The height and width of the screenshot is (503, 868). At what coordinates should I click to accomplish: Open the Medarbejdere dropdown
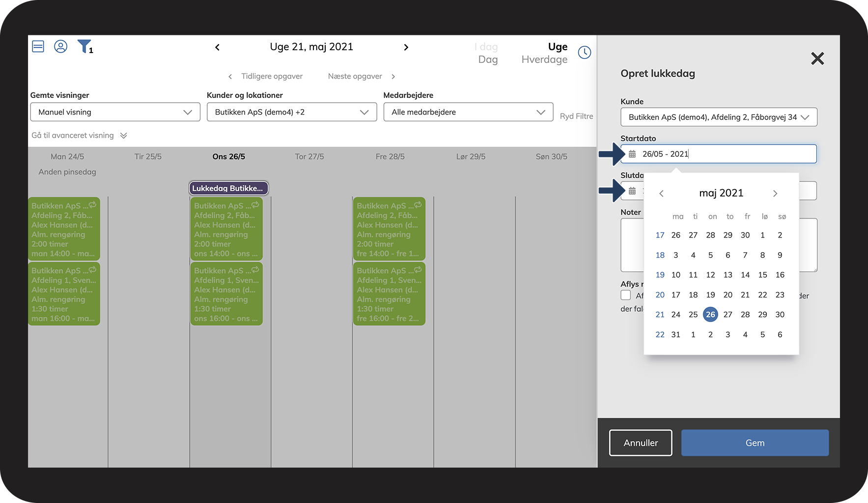(x=468, y=112)
